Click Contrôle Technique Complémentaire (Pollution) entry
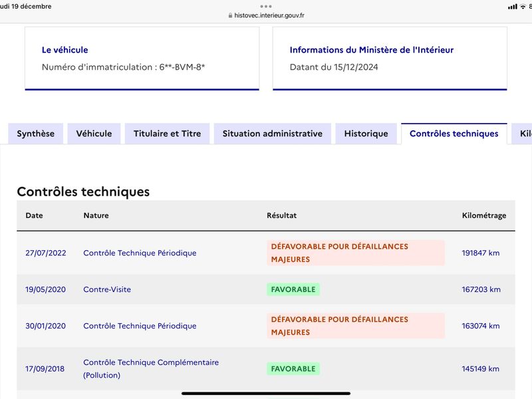Screen dimensions: 532x399 [x=151, y=369]
